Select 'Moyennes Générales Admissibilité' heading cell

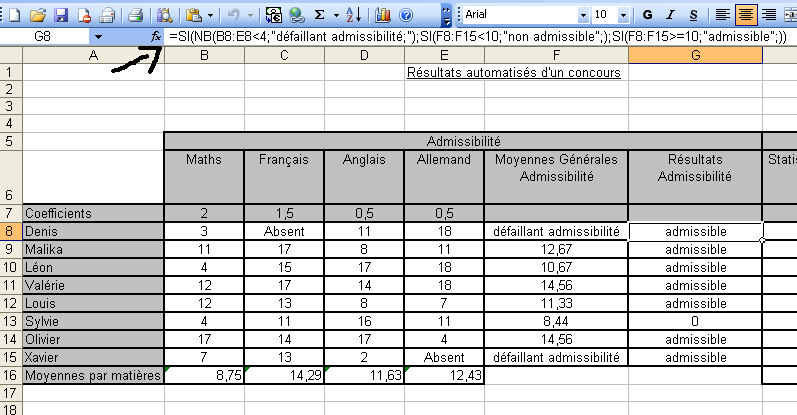click(557, 177)
